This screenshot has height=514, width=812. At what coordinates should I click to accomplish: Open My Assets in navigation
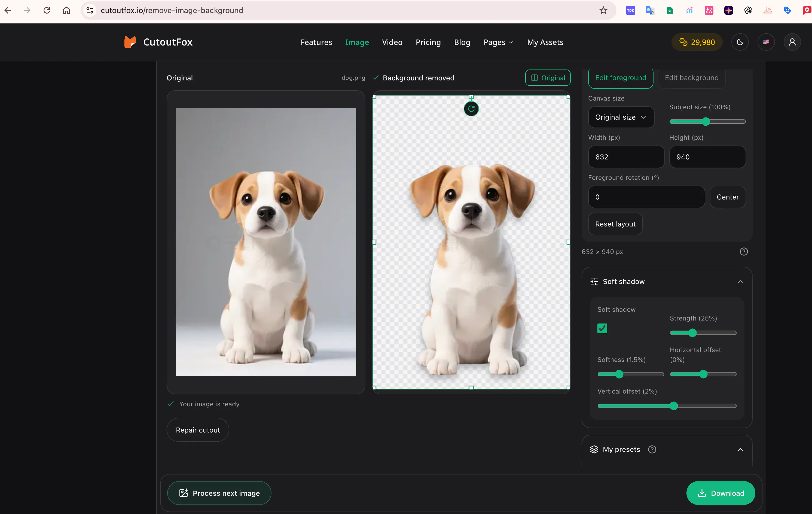click(545, 42)
